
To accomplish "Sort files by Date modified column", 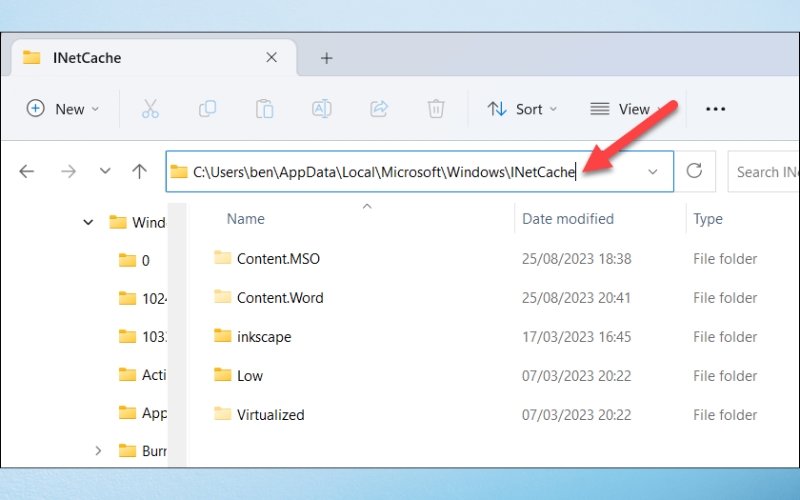I will [x=568, y=219].
